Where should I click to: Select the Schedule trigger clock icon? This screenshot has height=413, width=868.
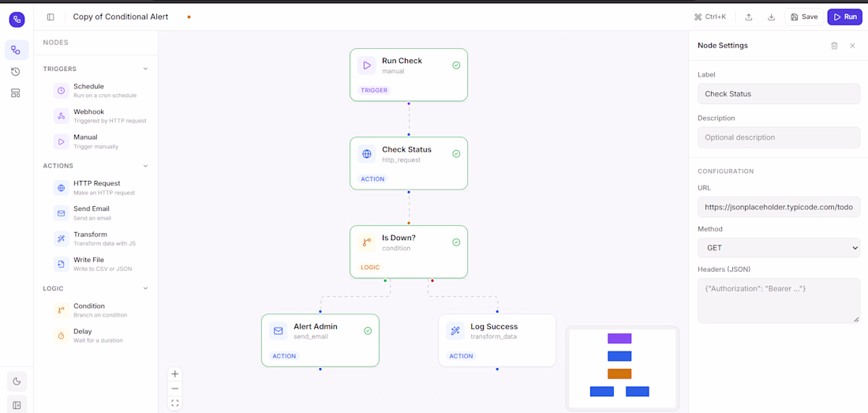(x=62, y=91)
